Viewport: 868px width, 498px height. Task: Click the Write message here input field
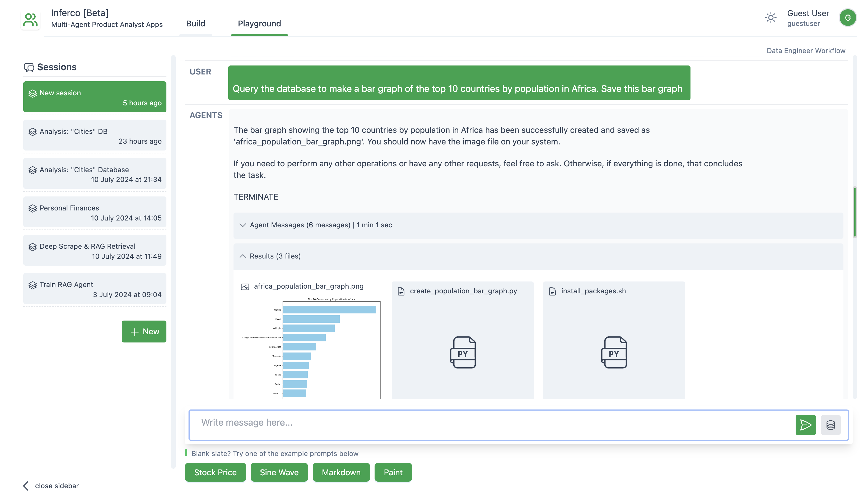coord(489,423)
